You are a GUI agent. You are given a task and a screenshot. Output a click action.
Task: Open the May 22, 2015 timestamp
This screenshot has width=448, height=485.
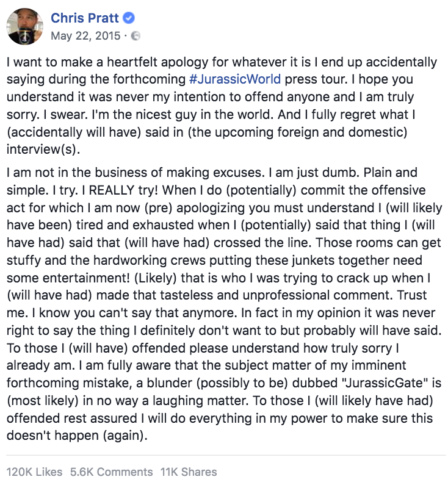[85, 36]
